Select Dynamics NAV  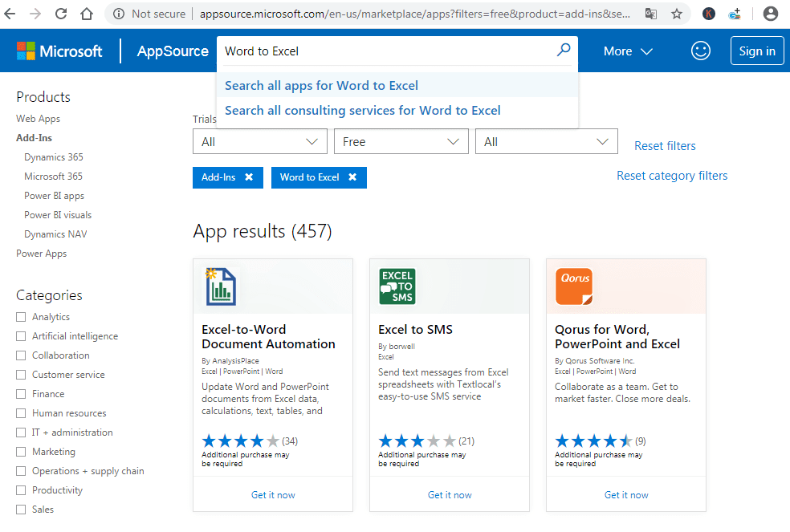pos(55,234)
